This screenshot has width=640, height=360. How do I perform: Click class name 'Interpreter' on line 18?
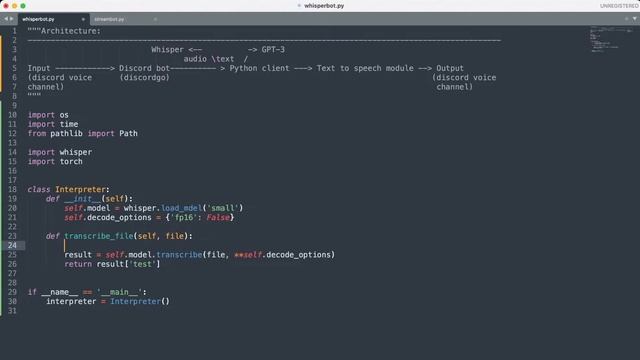coord(80,189)
